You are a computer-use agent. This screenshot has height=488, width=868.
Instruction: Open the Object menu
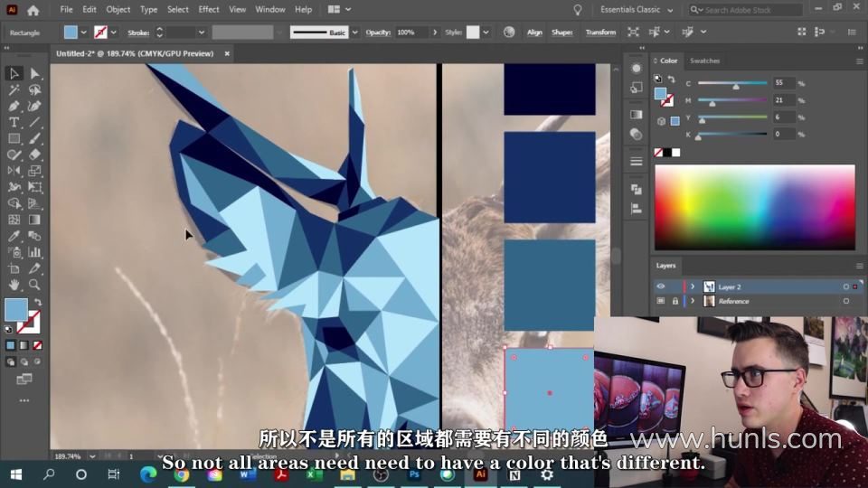(x=118, y=9)
